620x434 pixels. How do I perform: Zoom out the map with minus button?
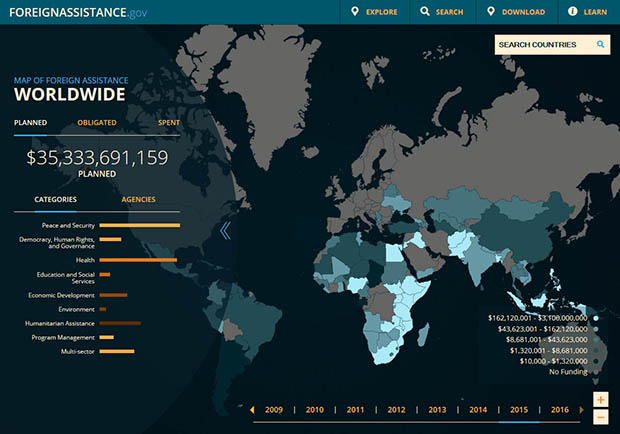[600, 415]
